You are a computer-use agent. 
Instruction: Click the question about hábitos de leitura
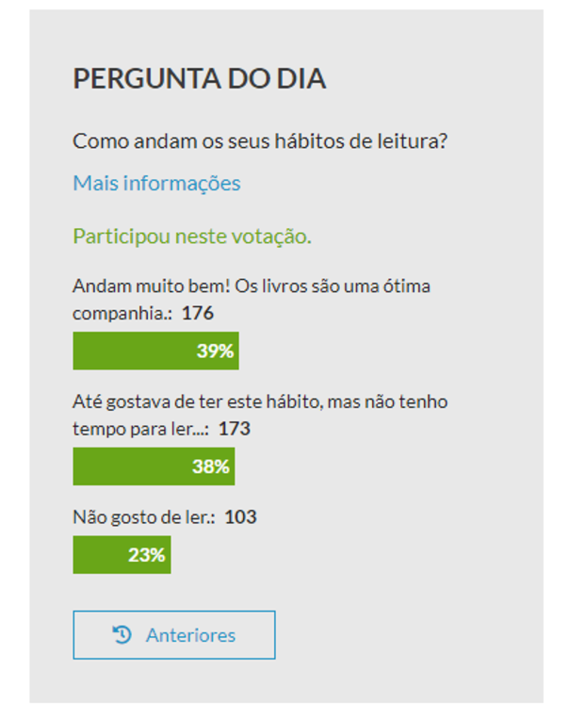click(x=260, y=141)
